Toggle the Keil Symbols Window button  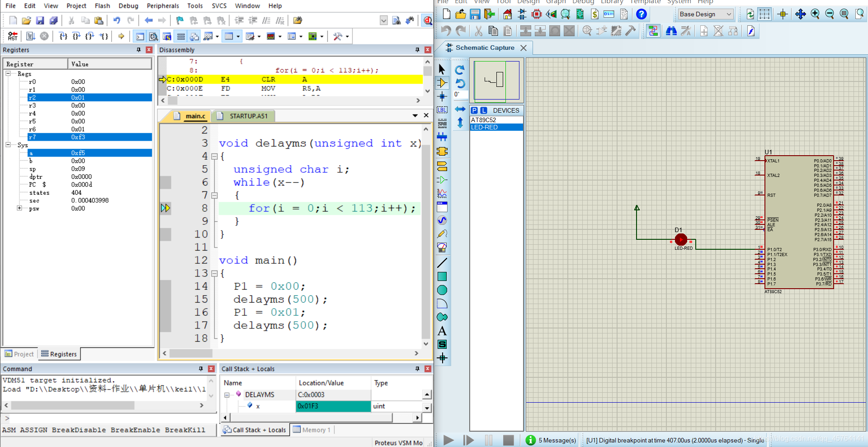167,36
